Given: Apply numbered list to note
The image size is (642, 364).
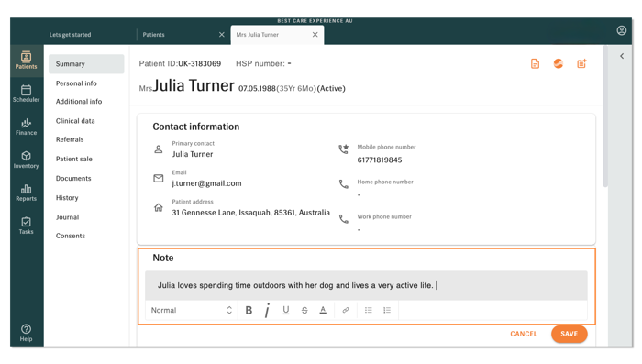Looking at the screenshot, I should click(387, 310).
